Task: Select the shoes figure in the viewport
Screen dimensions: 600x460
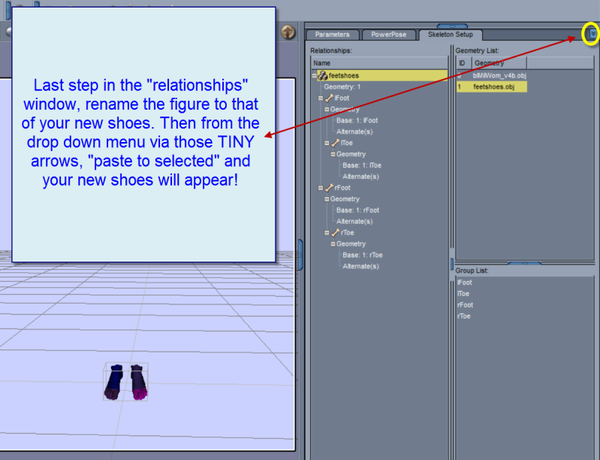Action: point(126,382)
